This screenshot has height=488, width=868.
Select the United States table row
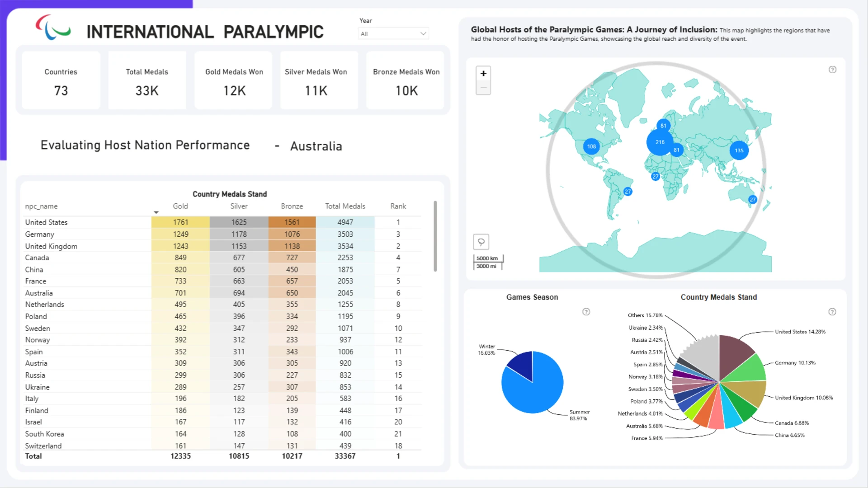click(222, 222)
